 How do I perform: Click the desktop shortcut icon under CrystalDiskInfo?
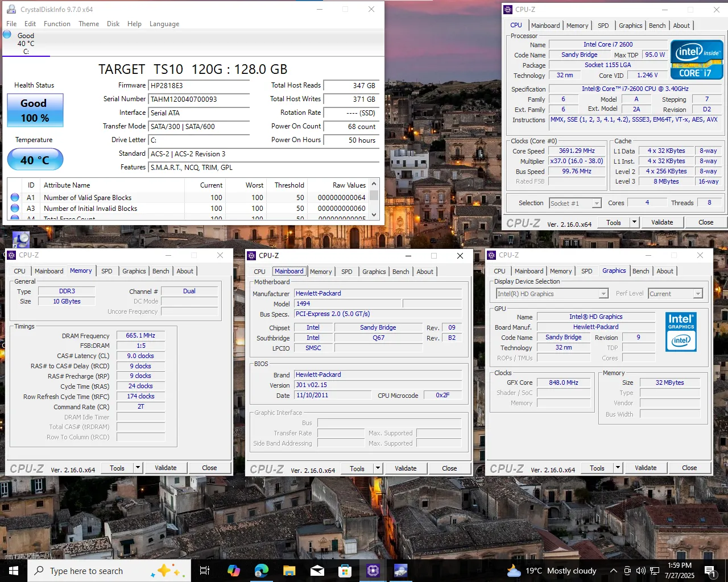20,239
